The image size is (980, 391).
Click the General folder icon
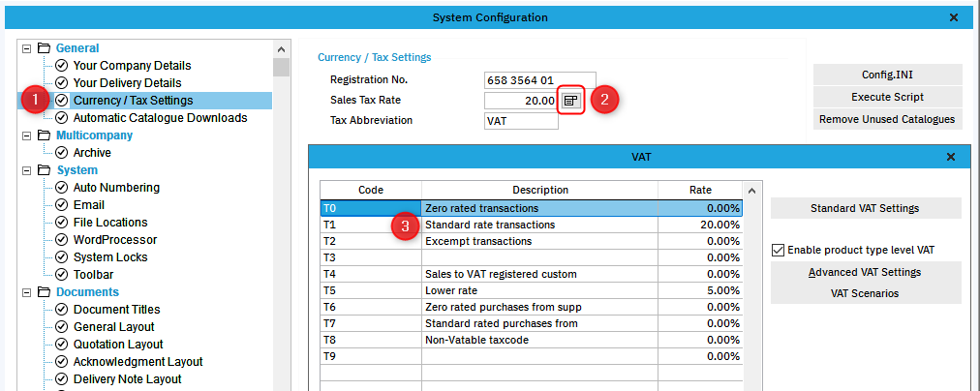[44, 48]
